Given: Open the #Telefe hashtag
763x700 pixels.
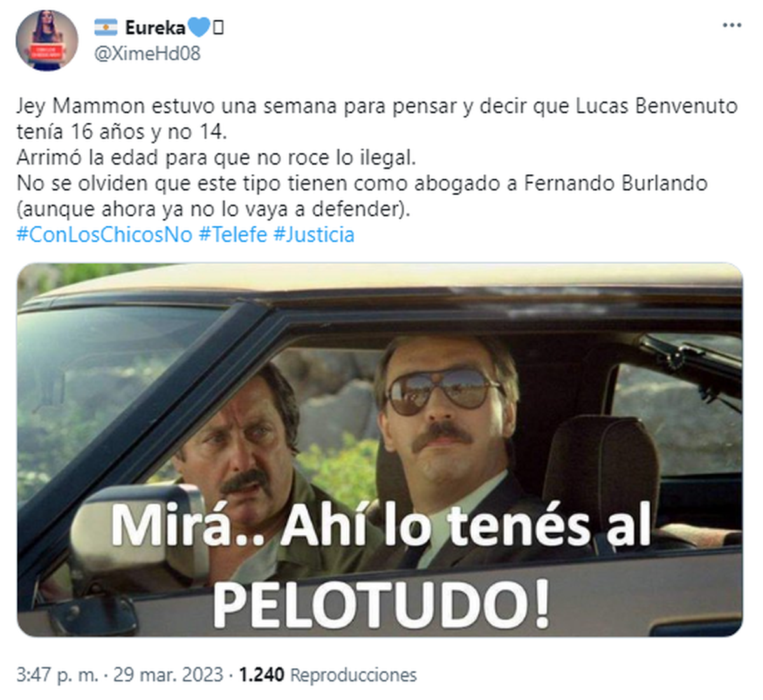Looking at the screenshot, I should coord(233,235).
